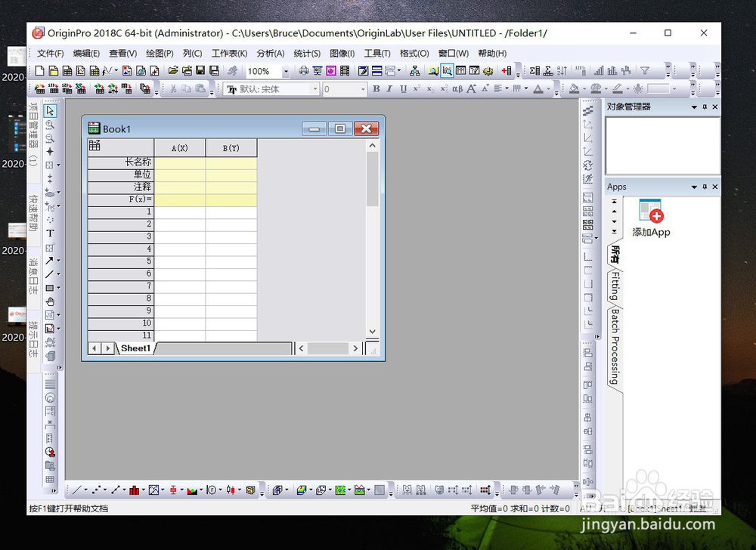This screenshot has width=756, height=550.
Task: Click the Book1 horizontal scrollbar right arrow
Action: click(355, 348)
